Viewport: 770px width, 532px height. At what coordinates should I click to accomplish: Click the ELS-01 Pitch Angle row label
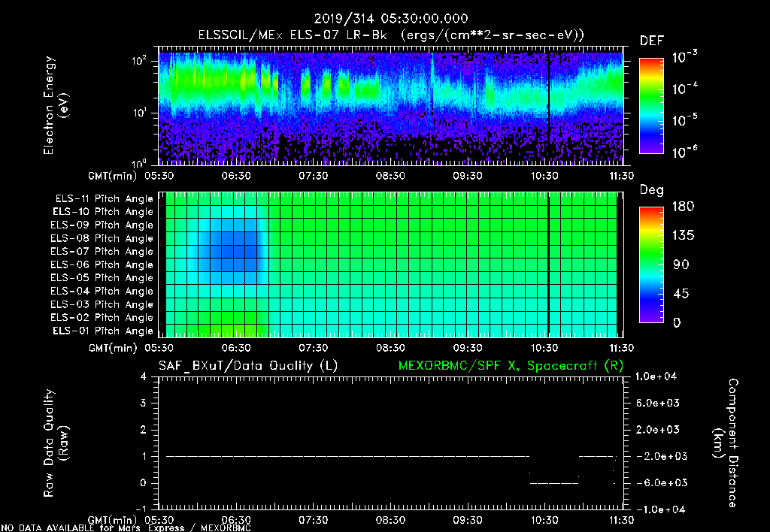pyautogui.click(x=103, y=331)
